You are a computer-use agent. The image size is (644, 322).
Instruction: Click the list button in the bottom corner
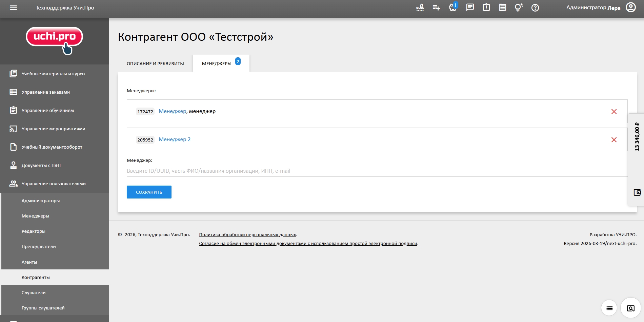pos(609,308)
